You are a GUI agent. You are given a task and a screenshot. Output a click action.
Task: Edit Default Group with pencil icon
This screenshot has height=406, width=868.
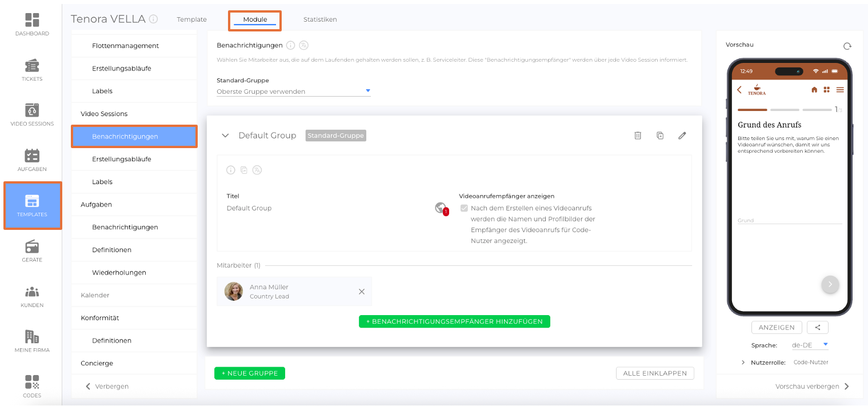pos(682,136)
